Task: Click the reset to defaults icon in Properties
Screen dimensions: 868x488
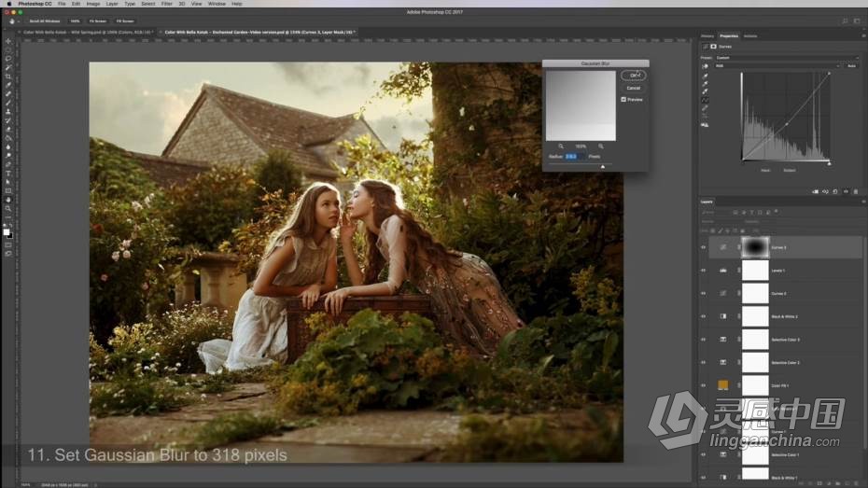Action: (x=835, y=191)
